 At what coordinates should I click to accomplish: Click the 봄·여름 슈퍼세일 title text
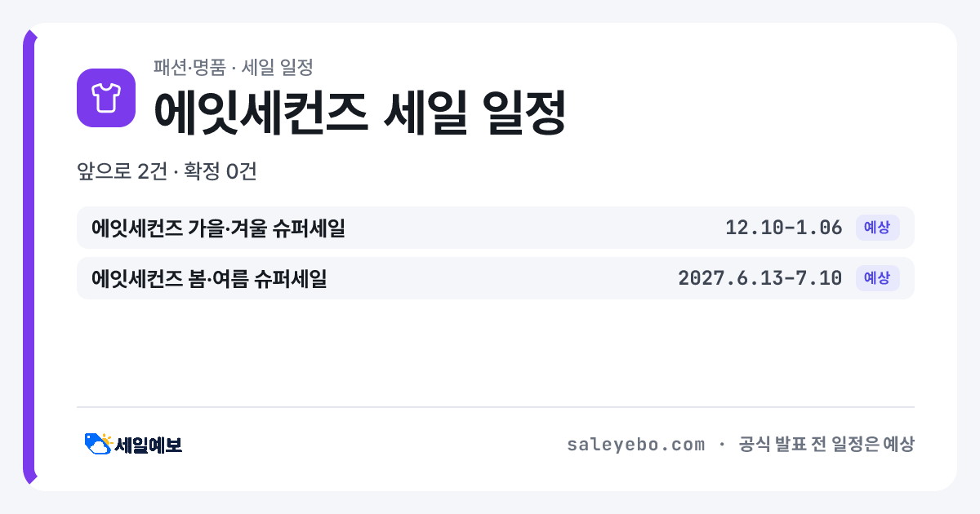[x=257, y=278]
